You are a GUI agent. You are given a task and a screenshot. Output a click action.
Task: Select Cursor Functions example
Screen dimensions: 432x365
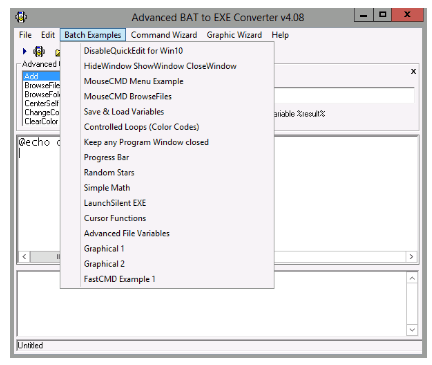pos(167,218)
